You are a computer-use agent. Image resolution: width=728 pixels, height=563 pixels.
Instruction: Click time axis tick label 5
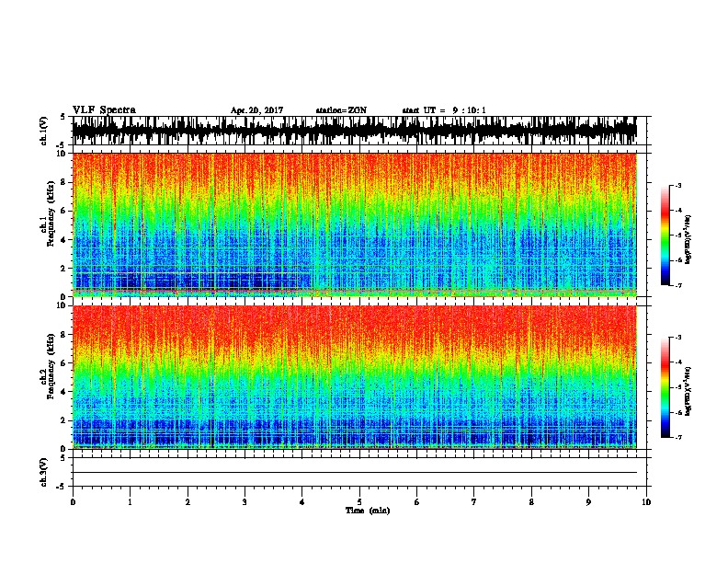[x=359, y=502]
